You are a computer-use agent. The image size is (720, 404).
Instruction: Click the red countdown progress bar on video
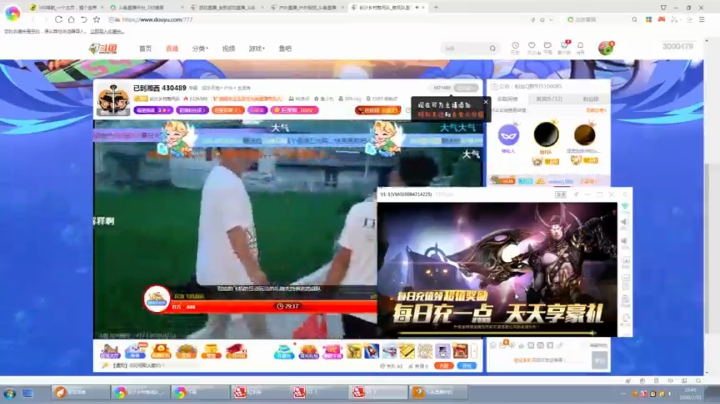[274, 306]
